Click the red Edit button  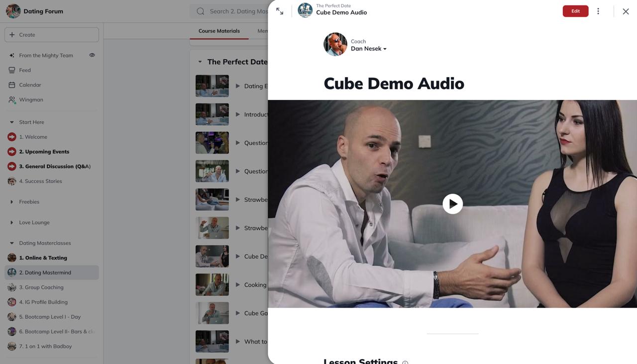pos(575,11)
